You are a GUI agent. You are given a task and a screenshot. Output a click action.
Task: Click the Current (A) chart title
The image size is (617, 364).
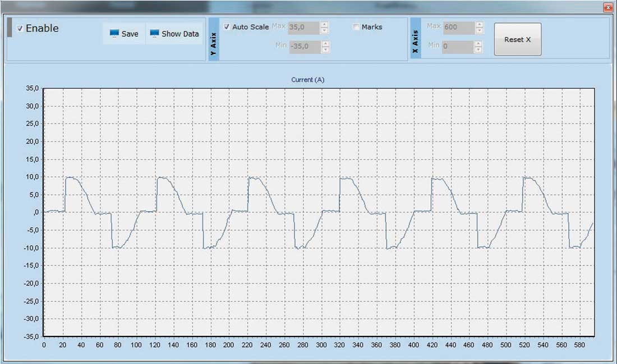(x=308, y=80)
